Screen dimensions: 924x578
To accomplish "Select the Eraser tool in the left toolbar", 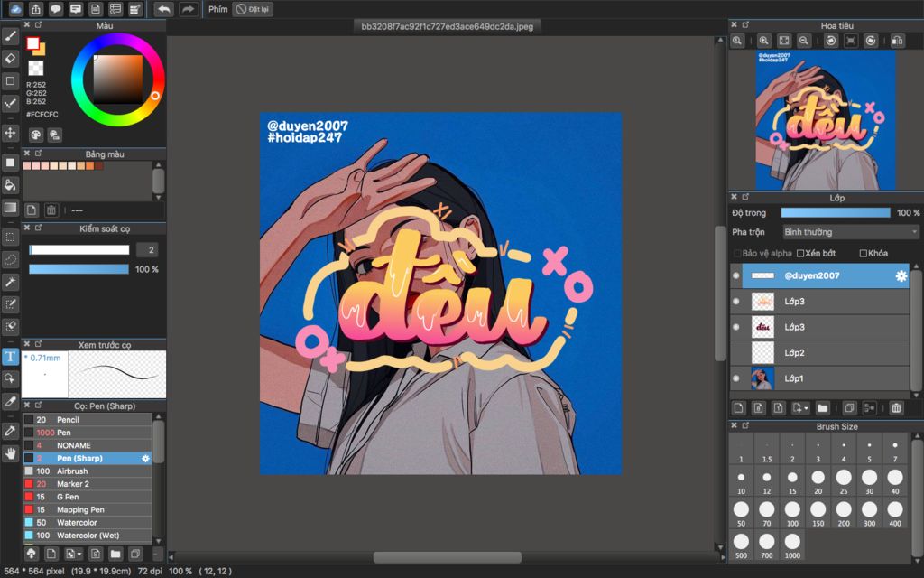I will 10,60.
